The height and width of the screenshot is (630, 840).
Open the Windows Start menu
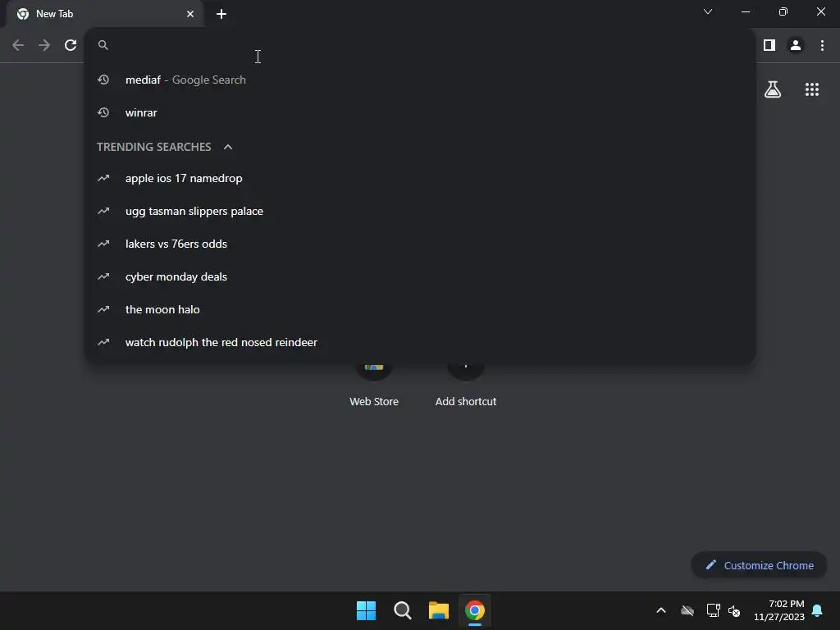367,610
